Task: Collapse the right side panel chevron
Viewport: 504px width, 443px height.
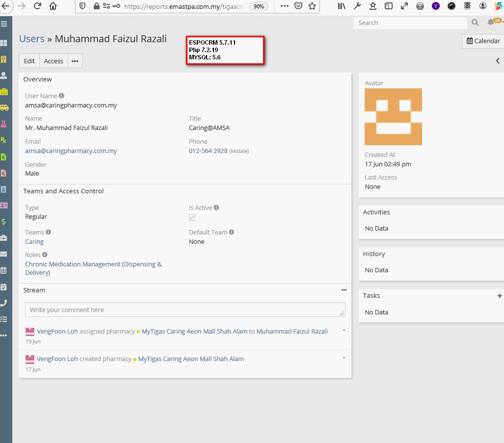Action: pos(498,61)
